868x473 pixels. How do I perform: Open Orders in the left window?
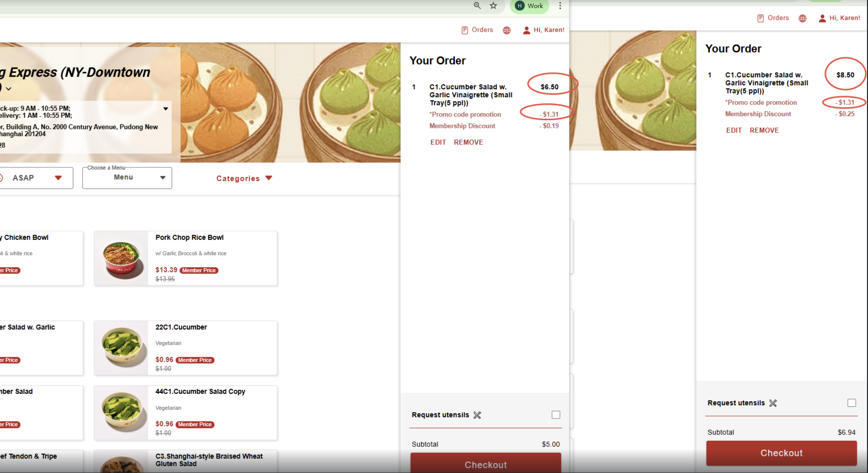coord(477,30)
